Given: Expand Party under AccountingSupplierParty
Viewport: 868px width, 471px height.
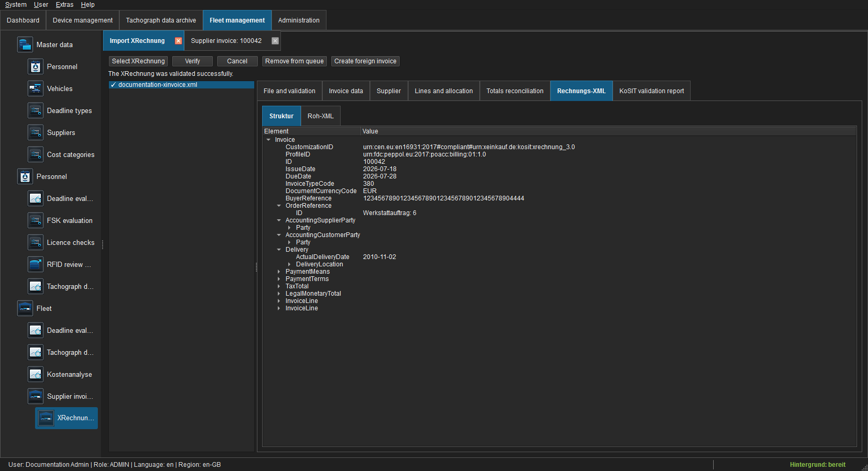Looking at the screenshot, I should 289,228.
